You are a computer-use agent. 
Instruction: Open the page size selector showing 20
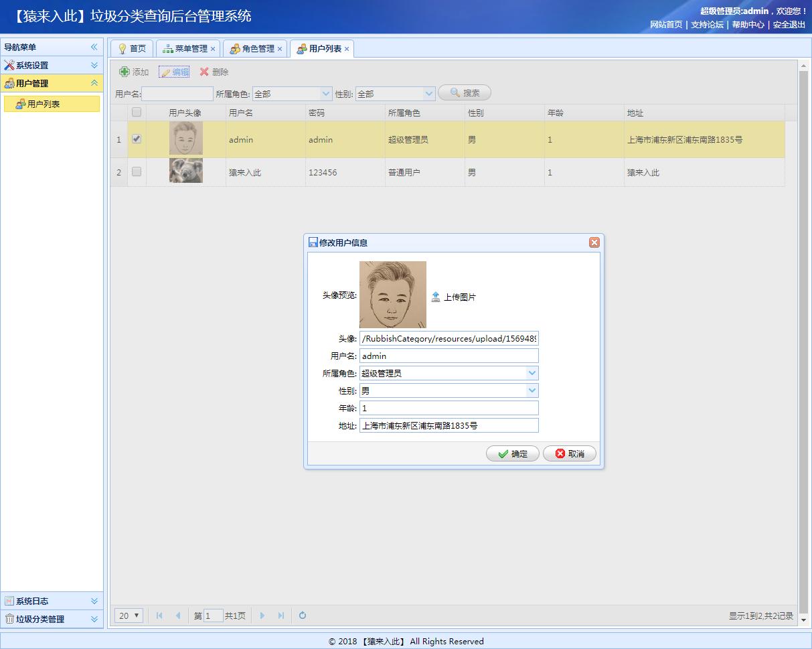click(128, 615)
